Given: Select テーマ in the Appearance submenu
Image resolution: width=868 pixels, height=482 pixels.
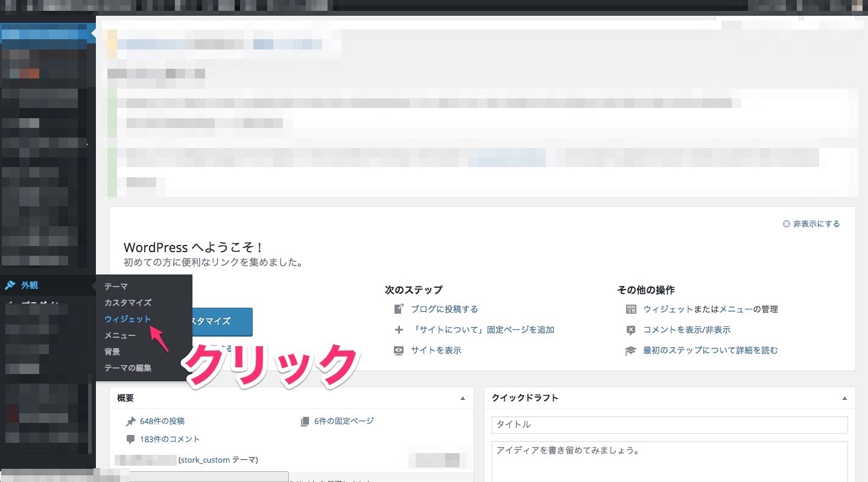Looking at the screenshot, I should tap(116, 287).
